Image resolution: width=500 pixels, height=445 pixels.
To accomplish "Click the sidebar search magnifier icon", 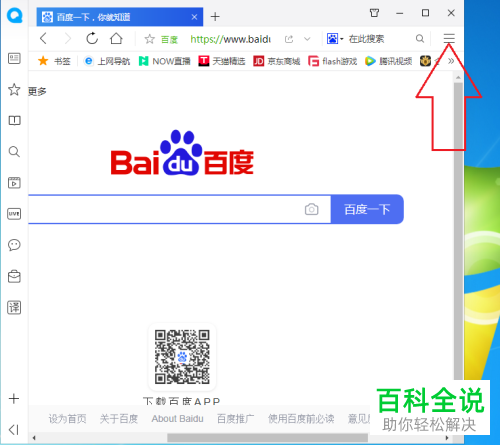I will (14, 152).
